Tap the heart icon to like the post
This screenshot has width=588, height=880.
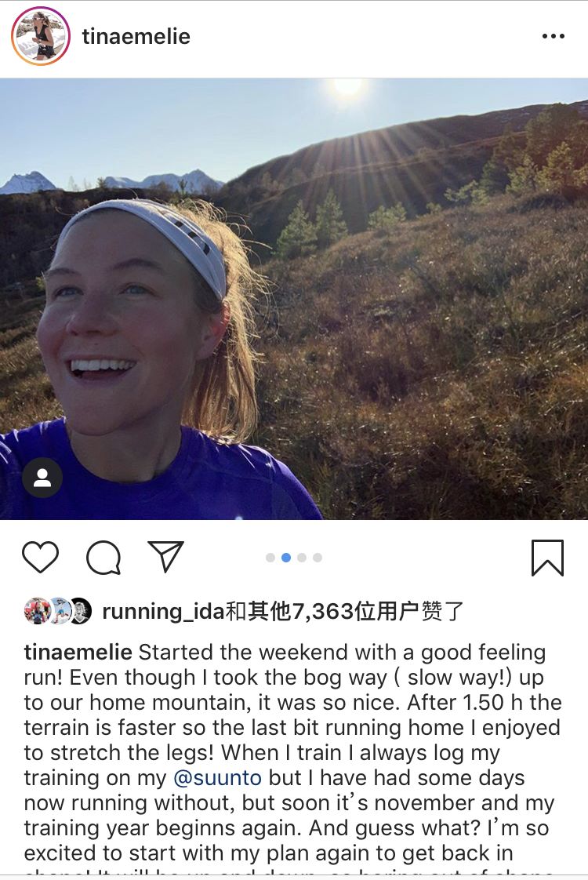[41, 558]
